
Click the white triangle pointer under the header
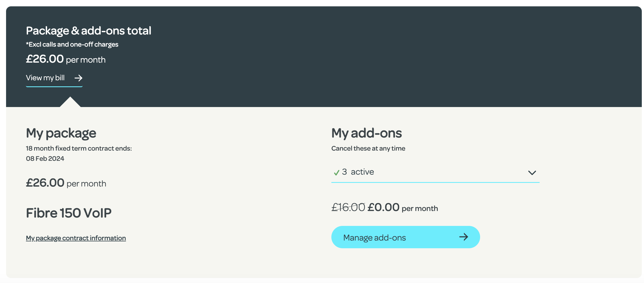tap(70, 102)
